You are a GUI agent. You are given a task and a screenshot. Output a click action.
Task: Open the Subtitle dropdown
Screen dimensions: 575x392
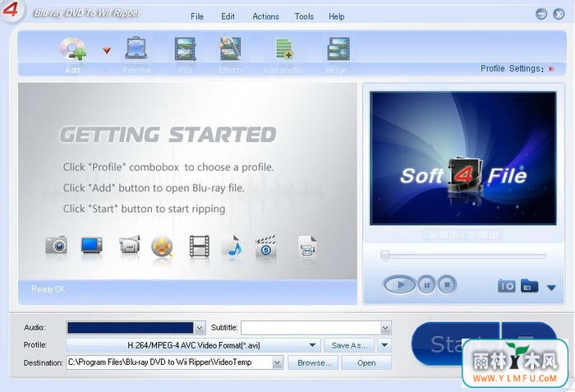tap(385, 328)
